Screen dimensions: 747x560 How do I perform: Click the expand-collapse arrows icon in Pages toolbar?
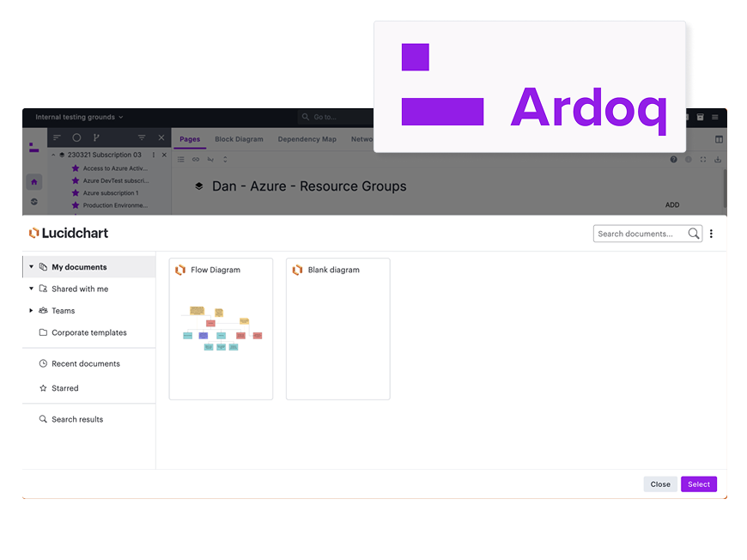coord(225,159)
